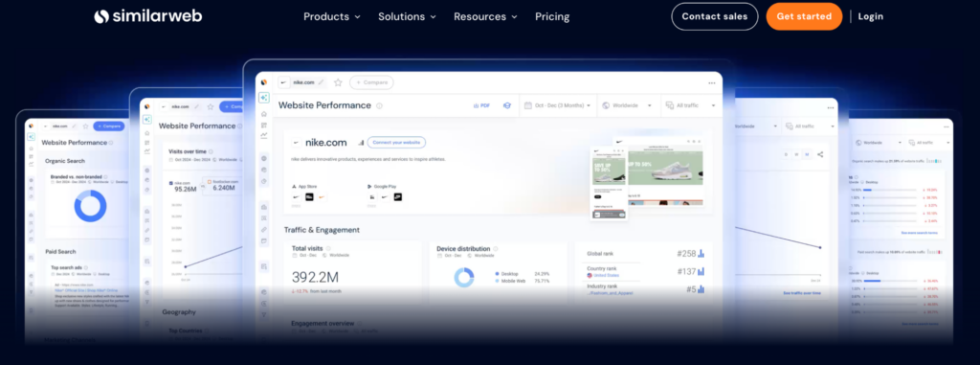
Task: Click the orange Get started button
Action: coord(804,16)
